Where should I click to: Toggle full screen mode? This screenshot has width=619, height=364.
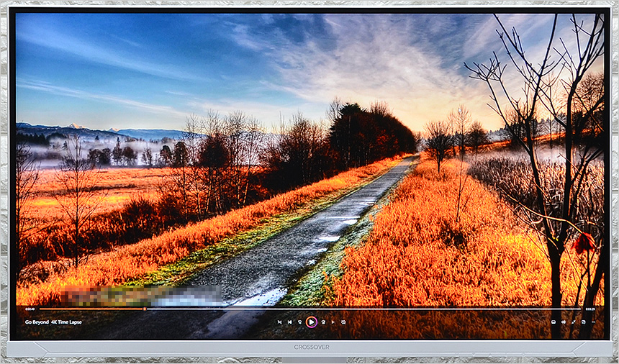coord(574,322)
